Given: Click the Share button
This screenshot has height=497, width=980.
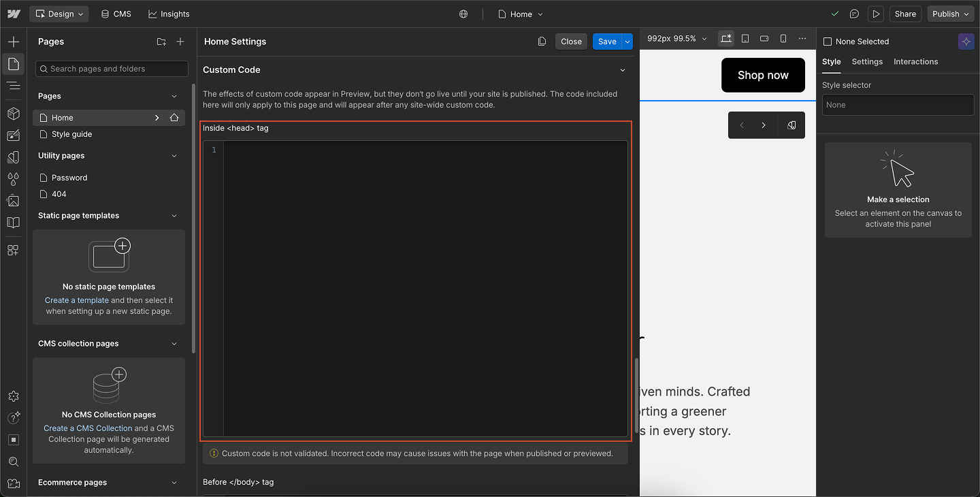Looking at the screenshot, I should click(x=905, y=14).
